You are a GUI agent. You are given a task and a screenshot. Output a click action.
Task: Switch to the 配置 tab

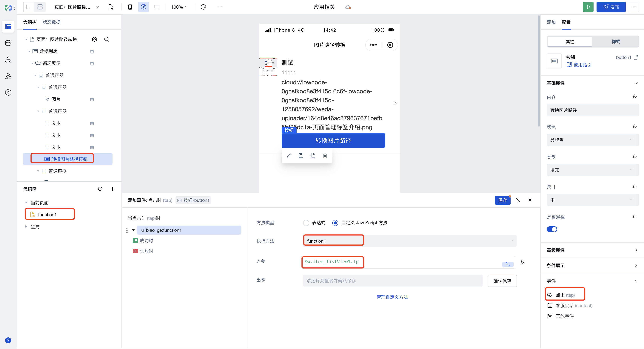(566, 22)
